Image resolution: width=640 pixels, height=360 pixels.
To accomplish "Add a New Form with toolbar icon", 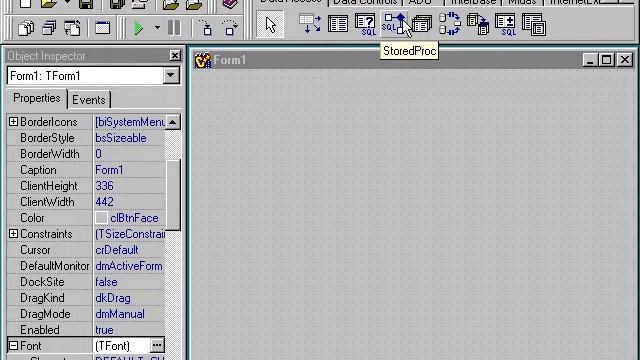I will coord(102,28).
